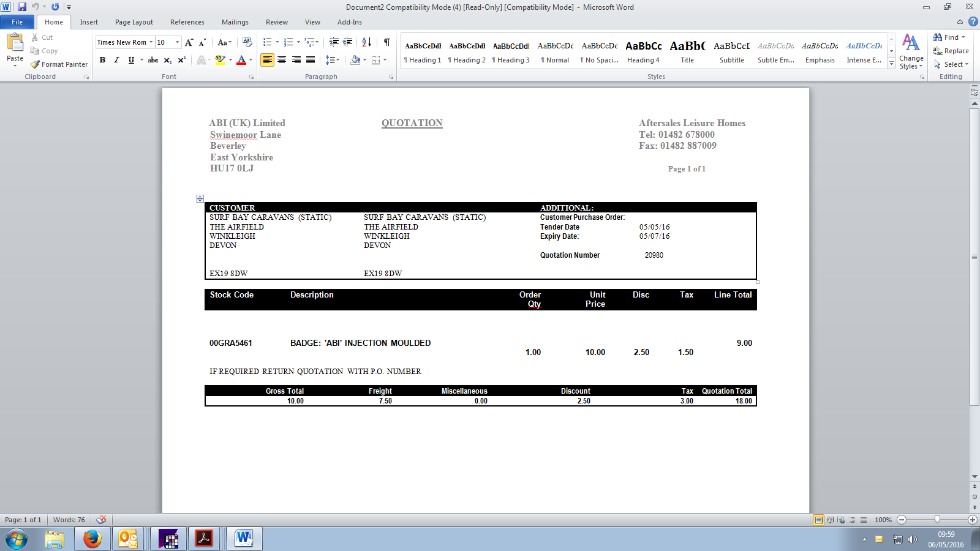This screenshot has height=551, width=980.
Task: Switch to the Insert tab
Action: coord(89,22)
